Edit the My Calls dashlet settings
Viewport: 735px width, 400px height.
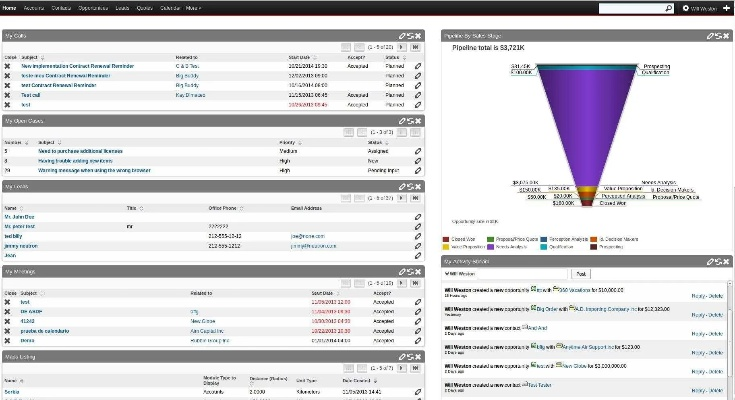[402, 35]
